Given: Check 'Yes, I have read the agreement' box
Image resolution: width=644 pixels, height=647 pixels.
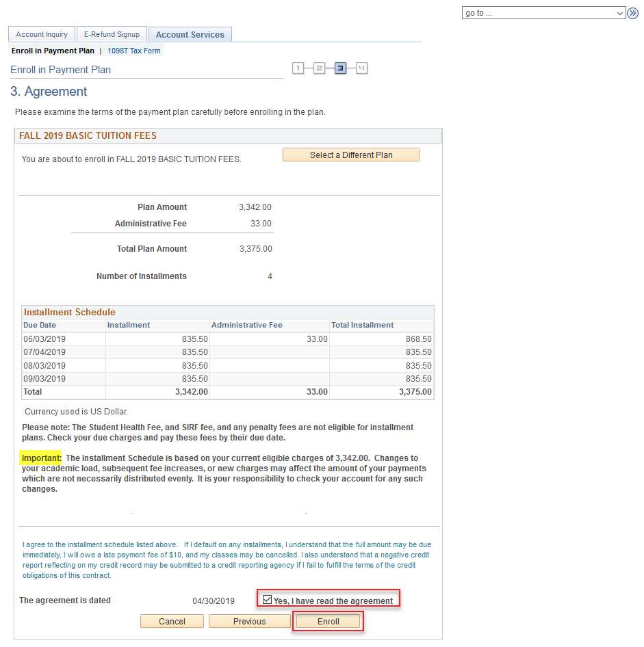Looking at the screenshot, I should [267, 600].
